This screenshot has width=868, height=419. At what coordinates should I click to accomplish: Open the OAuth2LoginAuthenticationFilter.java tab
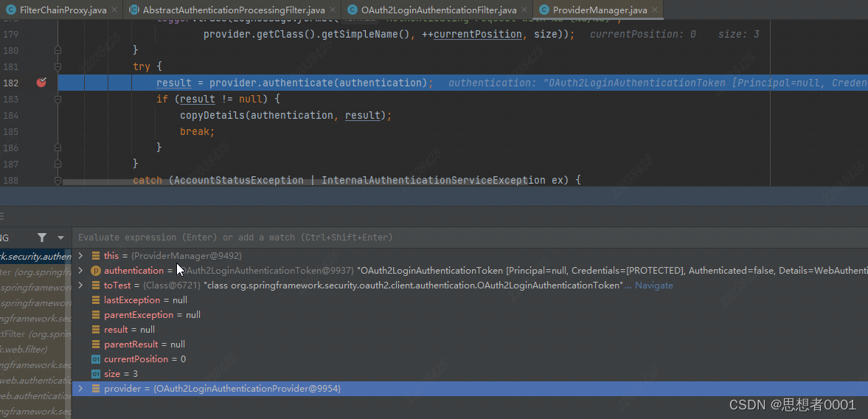[x=438, y=10]
